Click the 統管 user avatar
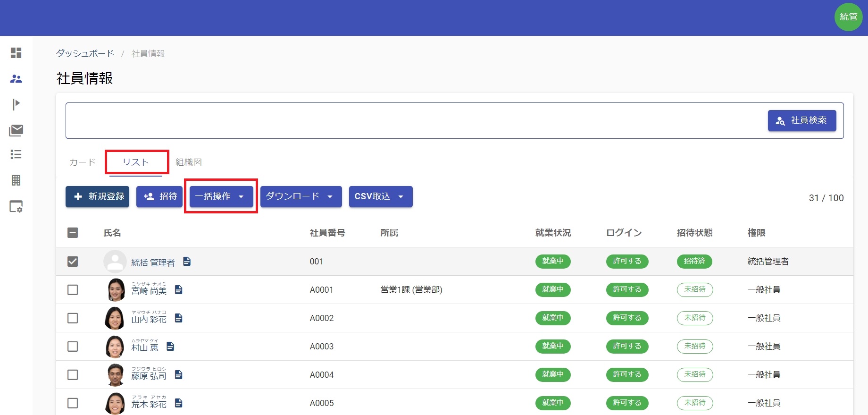This screenshot has height=415, width=868. (x=848, y=17)
